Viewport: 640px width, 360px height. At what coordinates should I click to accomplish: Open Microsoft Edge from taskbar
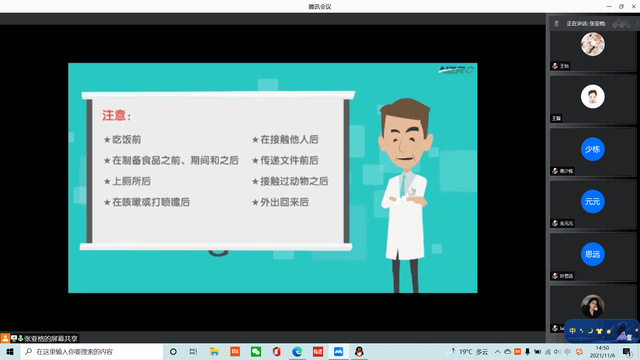297,351
